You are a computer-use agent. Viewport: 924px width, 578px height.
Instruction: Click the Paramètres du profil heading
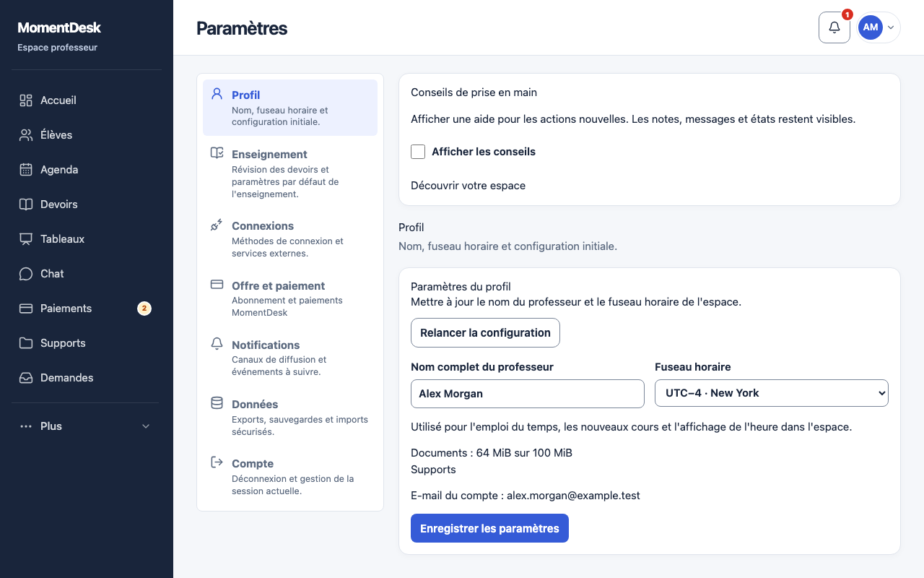(461, 287)
